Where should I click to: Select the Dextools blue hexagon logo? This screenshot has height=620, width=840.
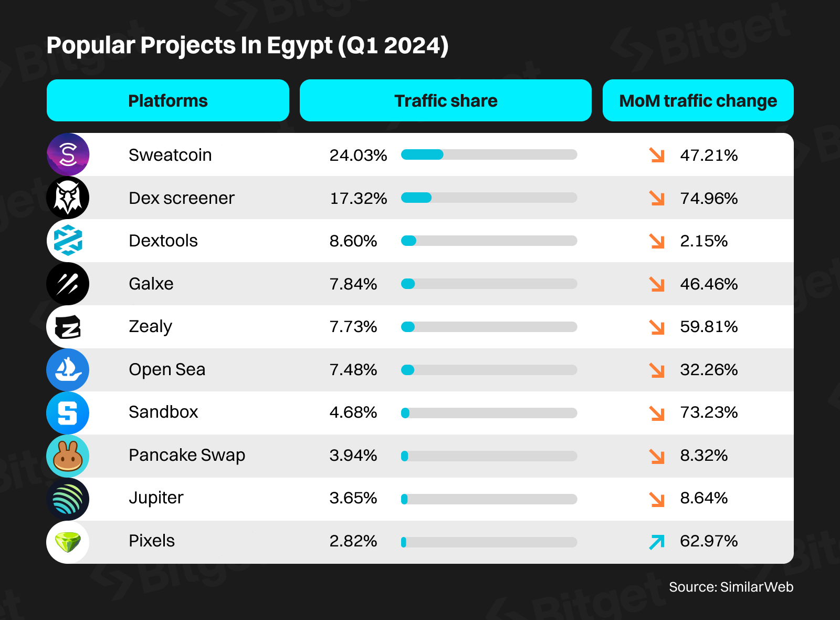tap(68, 241)
